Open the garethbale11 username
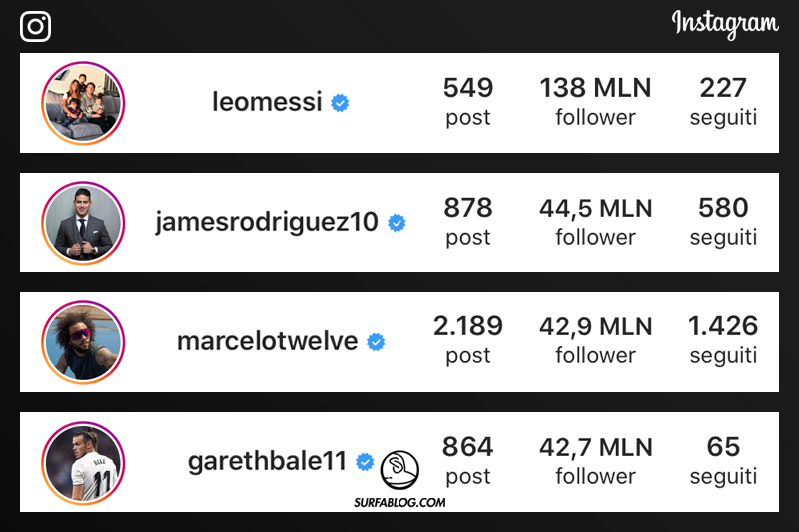 [267, 461]
